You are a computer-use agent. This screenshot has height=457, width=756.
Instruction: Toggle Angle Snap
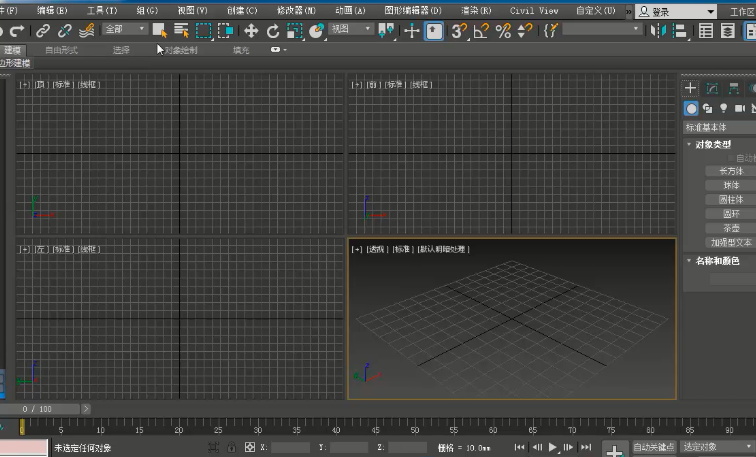point(481,31)
